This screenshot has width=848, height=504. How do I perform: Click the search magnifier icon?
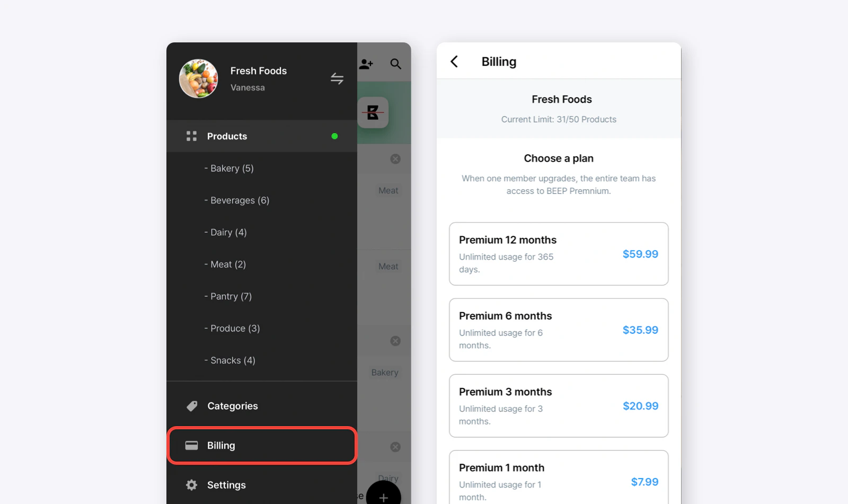(x=395, y=64)
